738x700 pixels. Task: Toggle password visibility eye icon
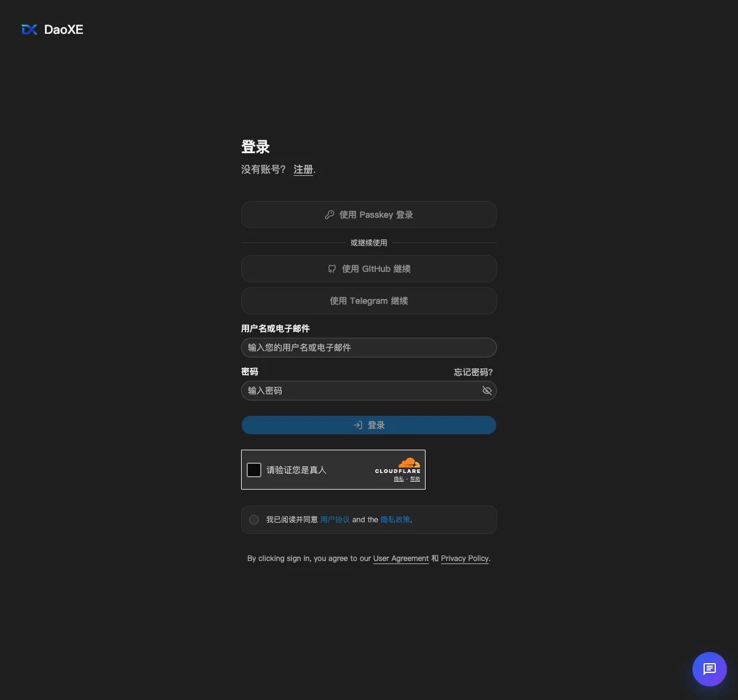click(x=487, y=391)
